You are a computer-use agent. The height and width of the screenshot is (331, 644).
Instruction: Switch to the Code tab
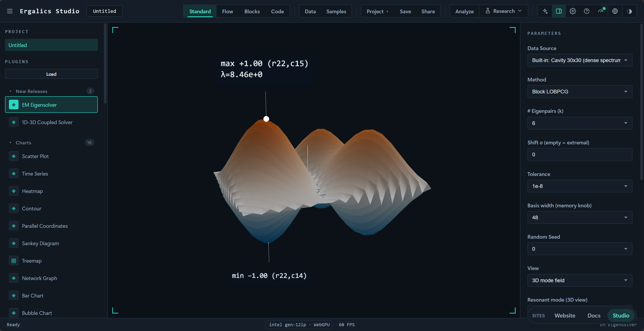(277, 11)
